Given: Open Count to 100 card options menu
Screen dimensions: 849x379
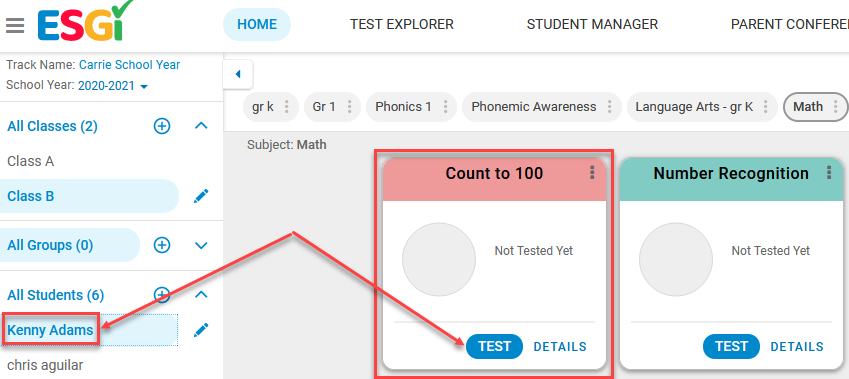Looking at the screenshot, I should [592, 173].
